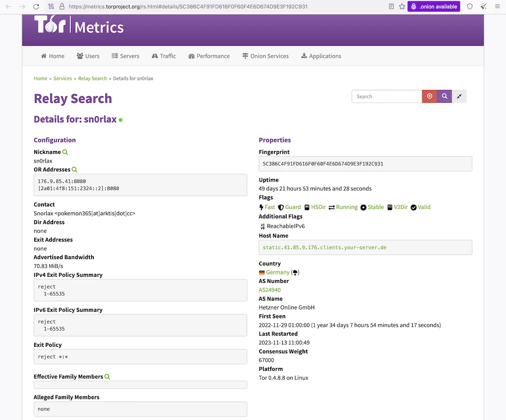Open the browser hamburger menu
Viewport: 506px width, 420px height.
click(x=497, y=7)
